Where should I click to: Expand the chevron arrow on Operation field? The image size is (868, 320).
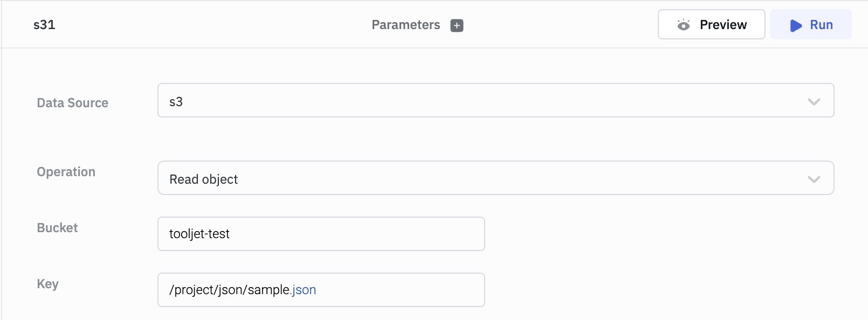pyautogui.click(x=814, y=179)
